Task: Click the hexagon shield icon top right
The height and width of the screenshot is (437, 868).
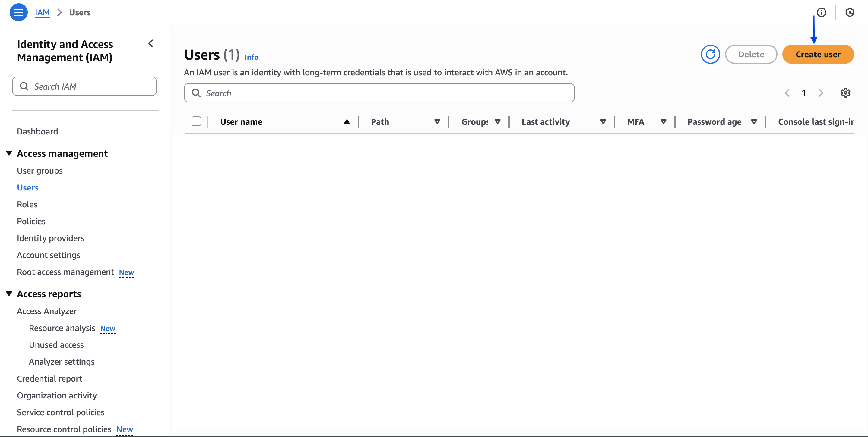Action: pos(850,12)
